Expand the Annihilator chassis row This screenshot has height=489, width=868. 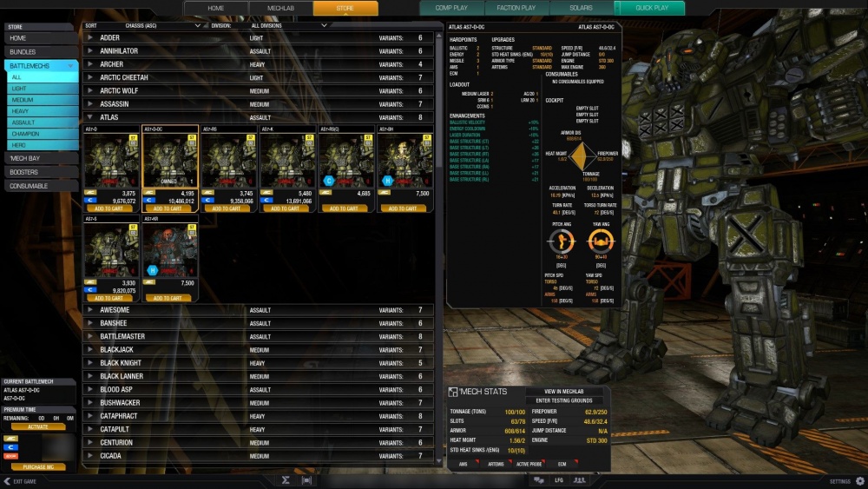259,51
